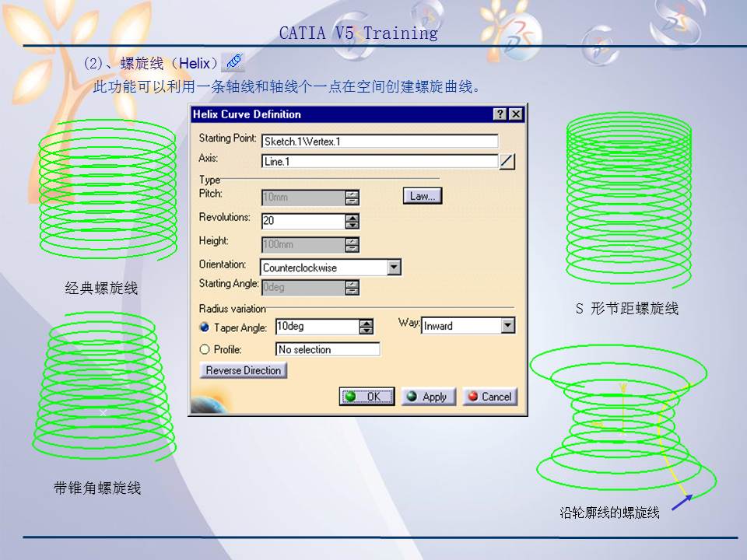Decrease Taper Angle using its down spinner arrow

(x=367, y=331)
